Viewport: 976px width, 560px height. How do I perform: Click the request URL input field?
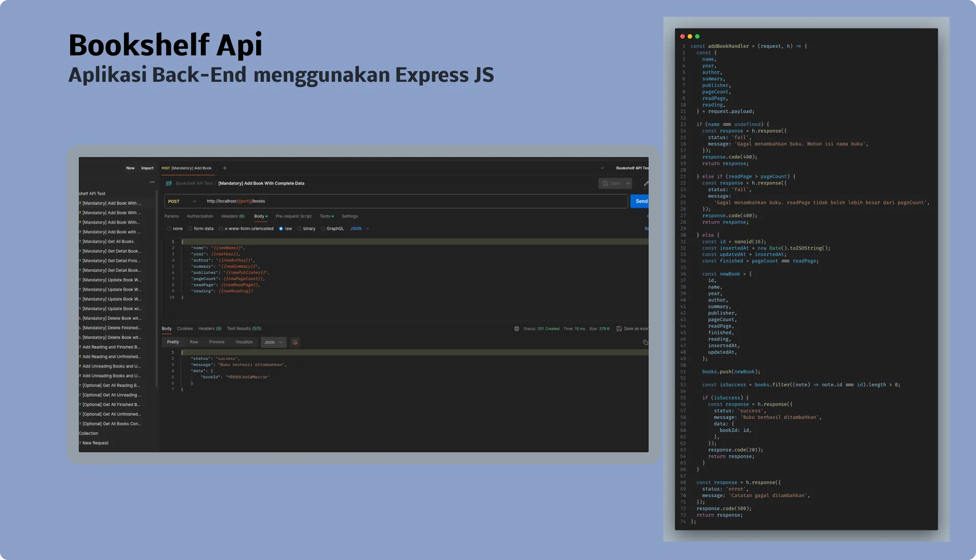(415, 201)
